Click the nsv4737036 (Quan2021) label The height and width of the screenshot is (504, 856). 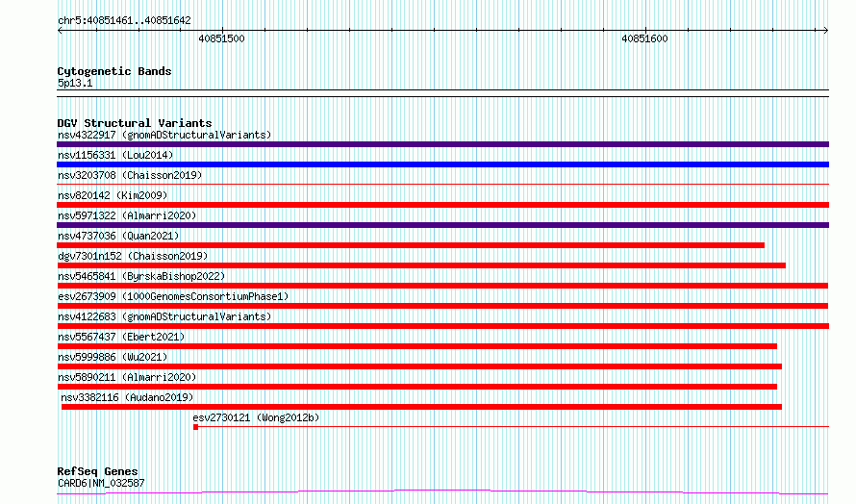pyautogui.click(x=118, y=236)
